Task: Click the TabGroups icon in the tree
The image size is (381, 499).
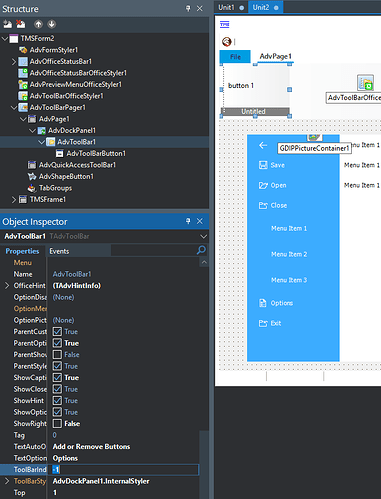Action: point(32,188)
